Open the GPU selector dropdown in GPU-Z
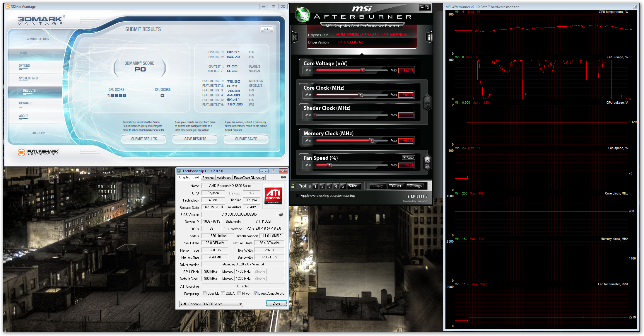This screenshot has height=336, width=644. 211,304
